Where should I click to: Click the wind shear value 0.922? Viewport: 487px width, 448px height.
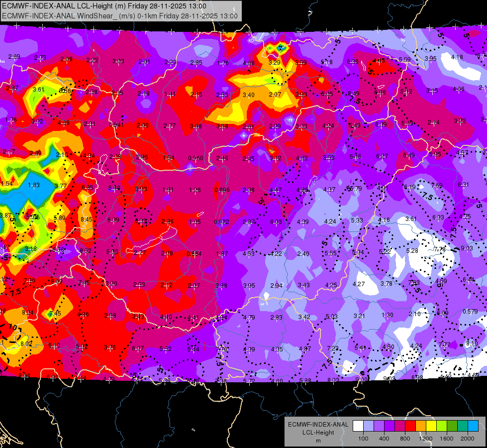tap(222, 222)
